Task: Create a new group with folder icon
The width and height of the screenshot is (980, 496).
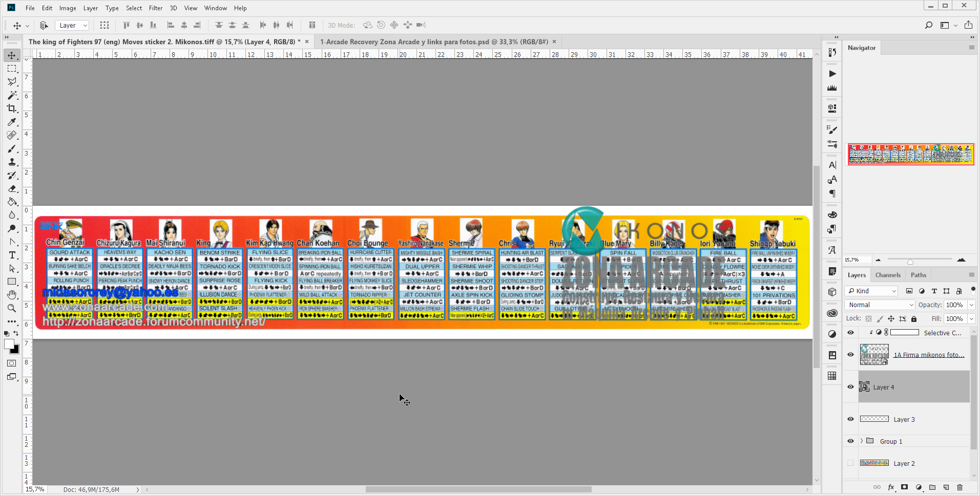Action: pyautogui.click(x=932, y=487)
